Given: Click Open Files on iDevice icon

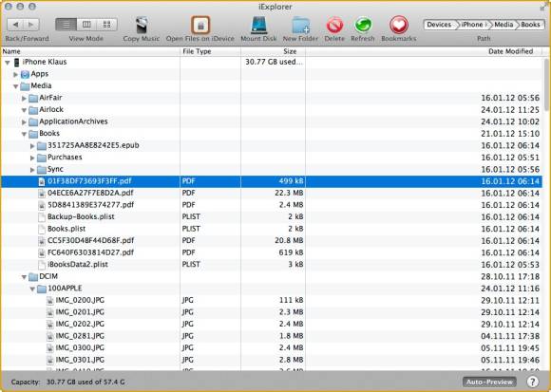Looking at the screenshot, I should [x=200, y=26].
